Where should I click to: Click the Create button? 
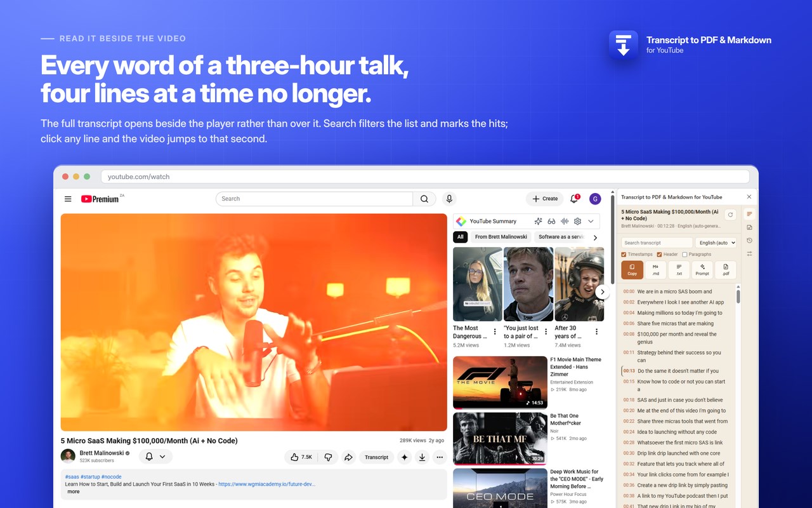click(x=544, y=199)
